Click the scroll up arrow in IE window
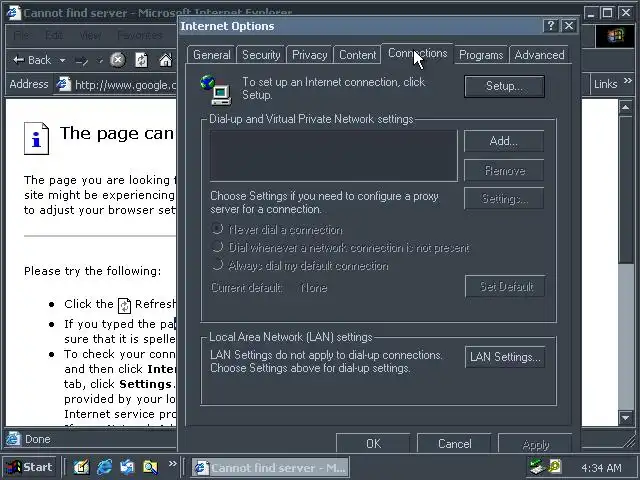 tap(625, 108)
